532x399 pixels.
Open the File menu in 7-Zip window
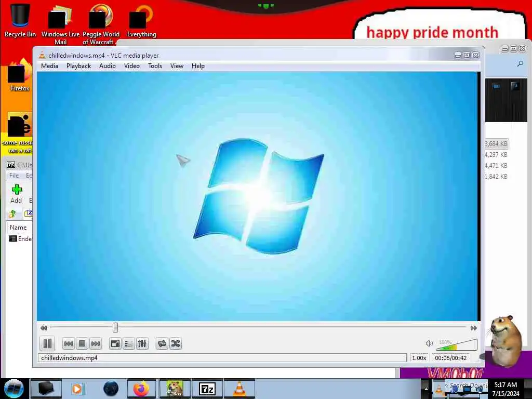(x=14, y=176)
